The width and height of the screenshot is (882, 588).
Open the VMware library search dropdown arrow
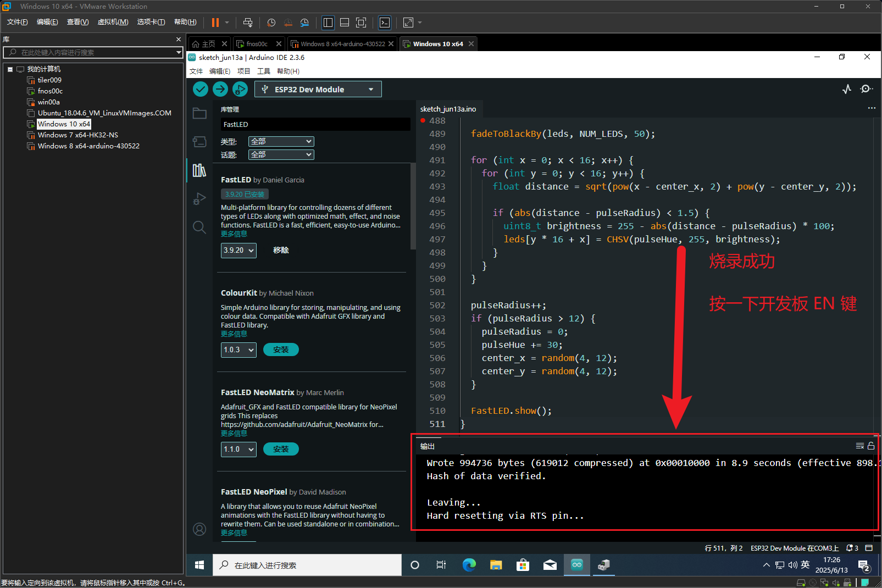click(x=179, y=52)
